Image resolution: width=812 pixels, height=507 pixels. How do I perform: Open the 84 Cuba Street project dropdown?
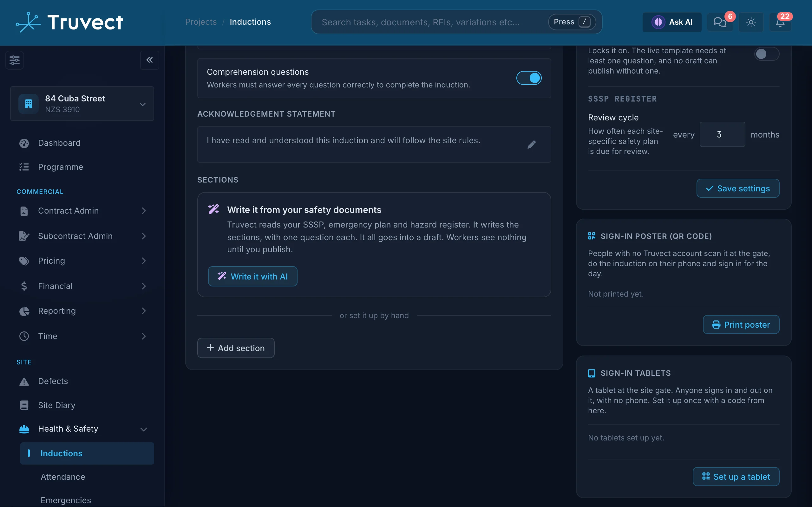[82, 104]
